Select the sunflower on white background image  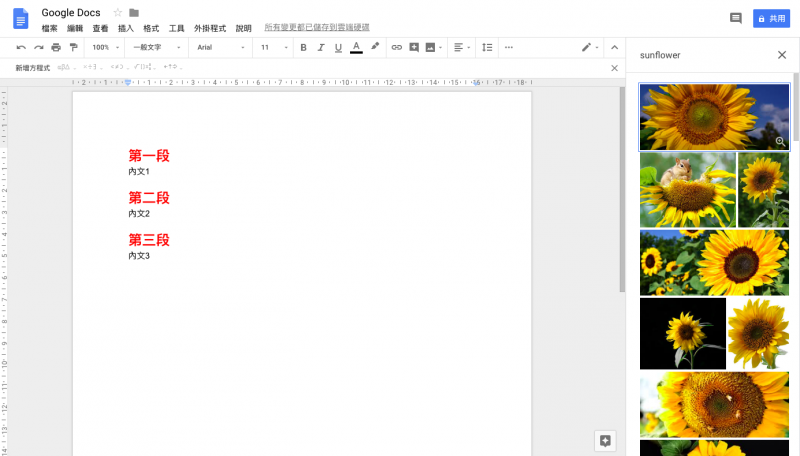click(x=759, y=333)
